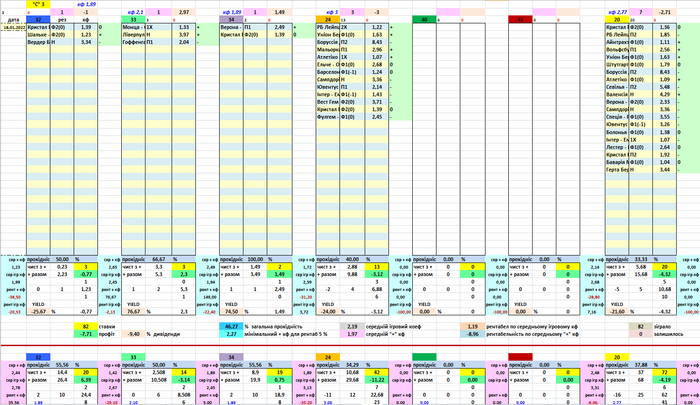
Task: Click the дата header cell
Action: (x=13, y=20)
